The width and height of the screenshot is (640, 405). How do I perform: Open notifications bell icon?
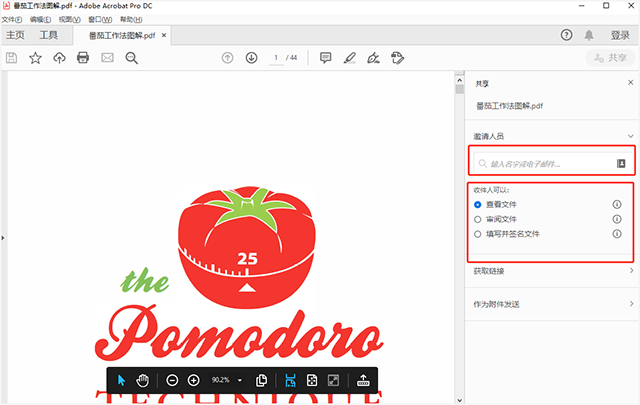tap(589, 35)
